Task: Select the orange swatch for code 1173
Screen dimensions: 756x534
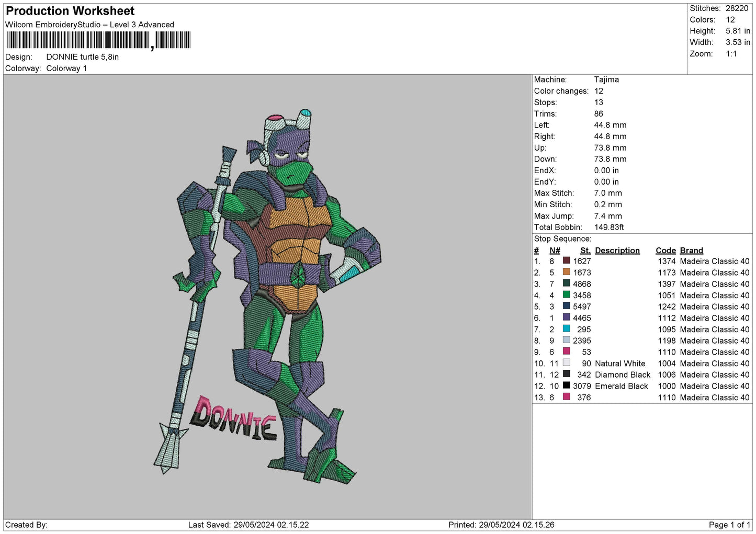Action: [566, 272]
